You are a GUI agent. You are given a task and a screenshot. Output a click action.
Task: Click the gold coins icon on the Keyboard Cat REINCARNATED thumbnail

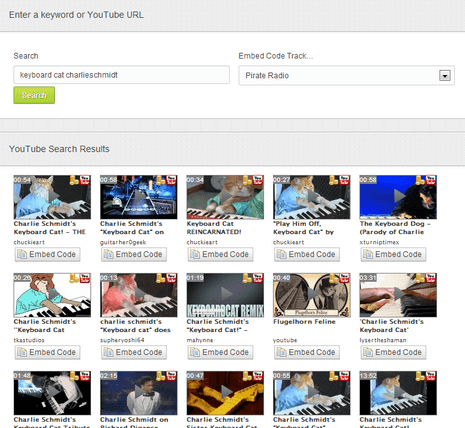coord(247,180)
